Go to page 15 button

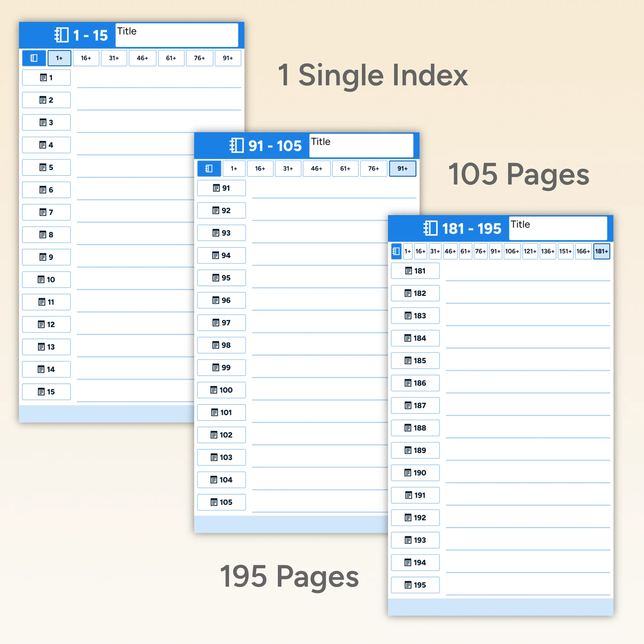tap(46, 392)
